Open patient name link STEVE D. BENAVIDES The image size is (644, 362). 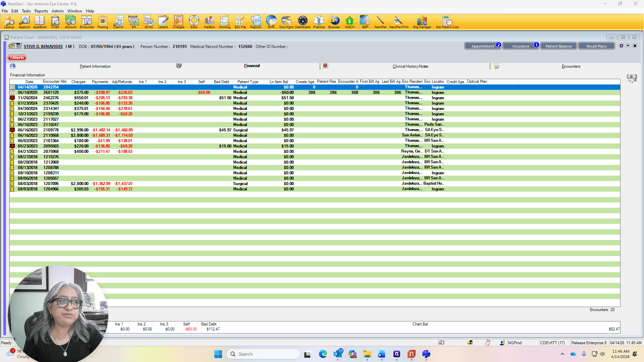pyautogui.click(x=43, y=47)
